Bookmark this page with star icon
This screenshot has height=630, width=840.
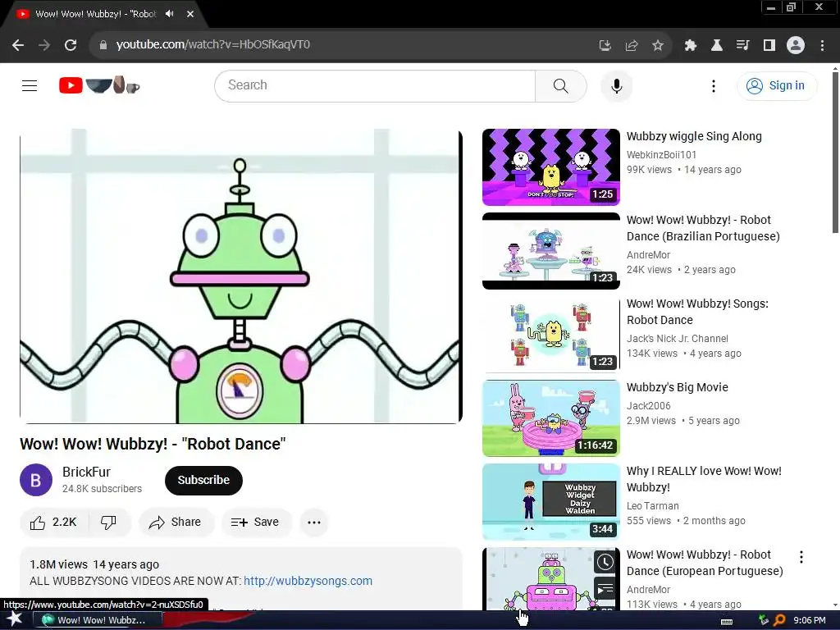point(658,45)
